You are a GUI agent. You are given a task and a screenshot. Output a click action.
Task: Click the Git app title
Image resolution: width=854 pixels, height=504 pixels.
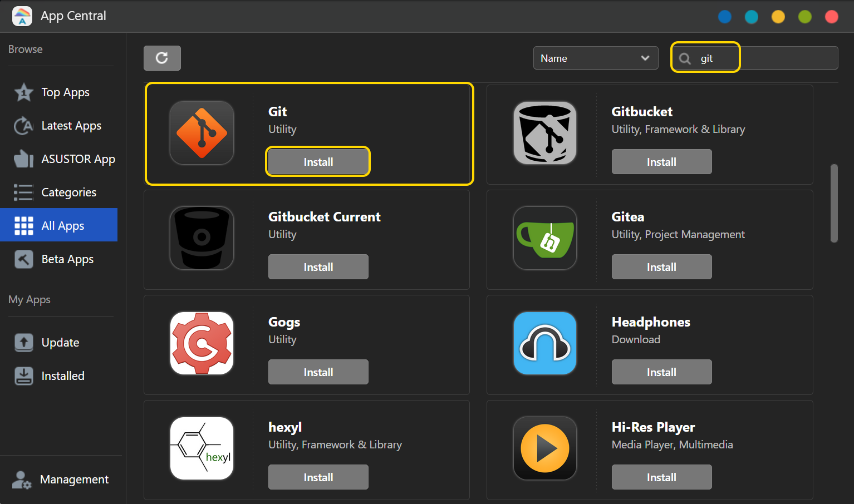click(x=277, y=112)
